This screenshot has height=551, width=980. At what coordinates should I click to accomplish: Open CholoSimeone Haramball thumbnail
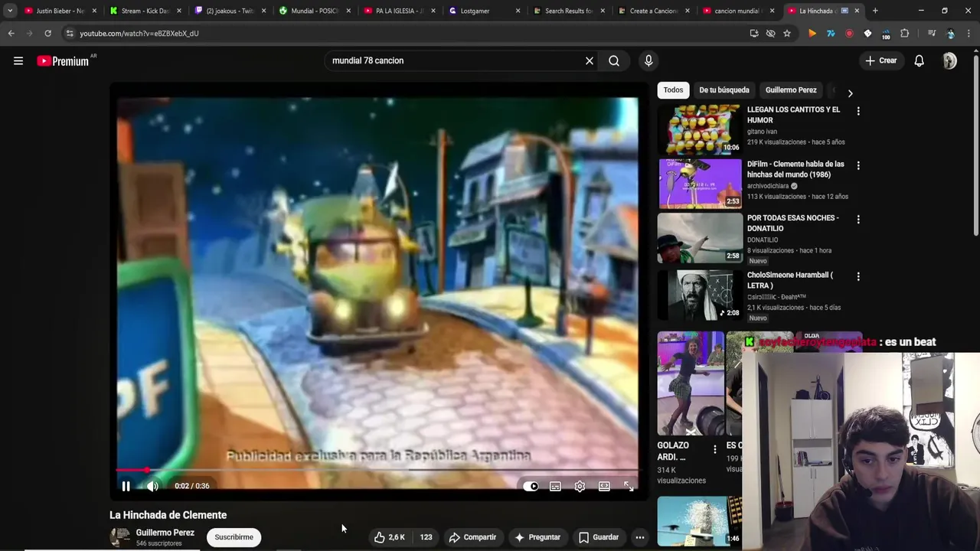click(700, 295)
